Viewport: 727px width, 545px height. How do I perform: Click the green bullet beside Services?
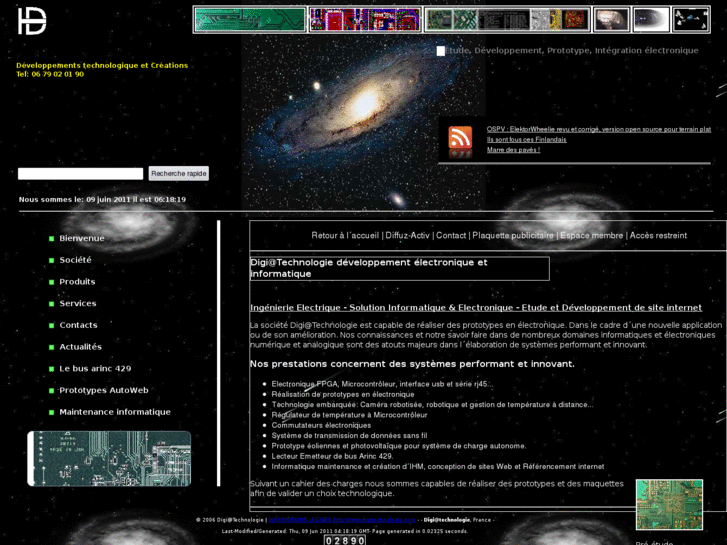point(51,304)
